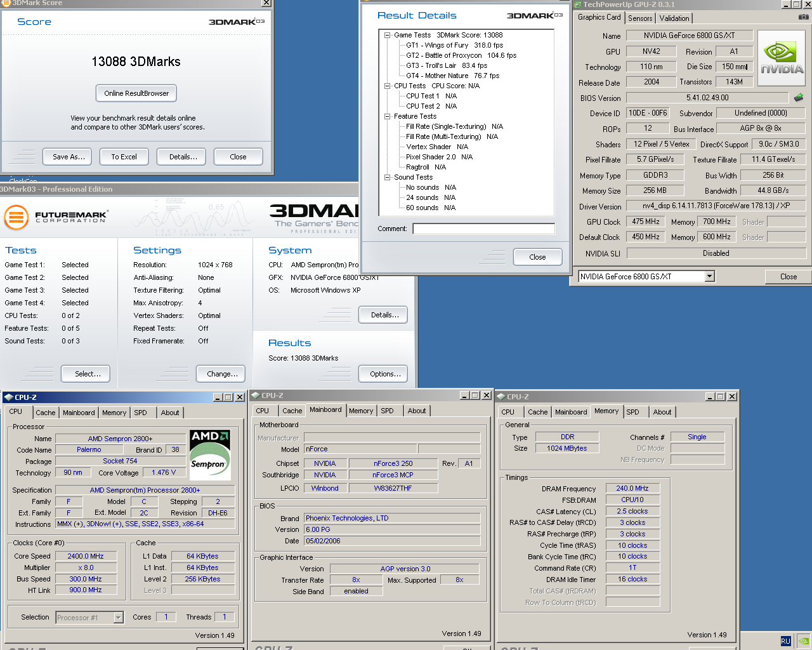Click the Comment input field

click(x=483, y=229)
